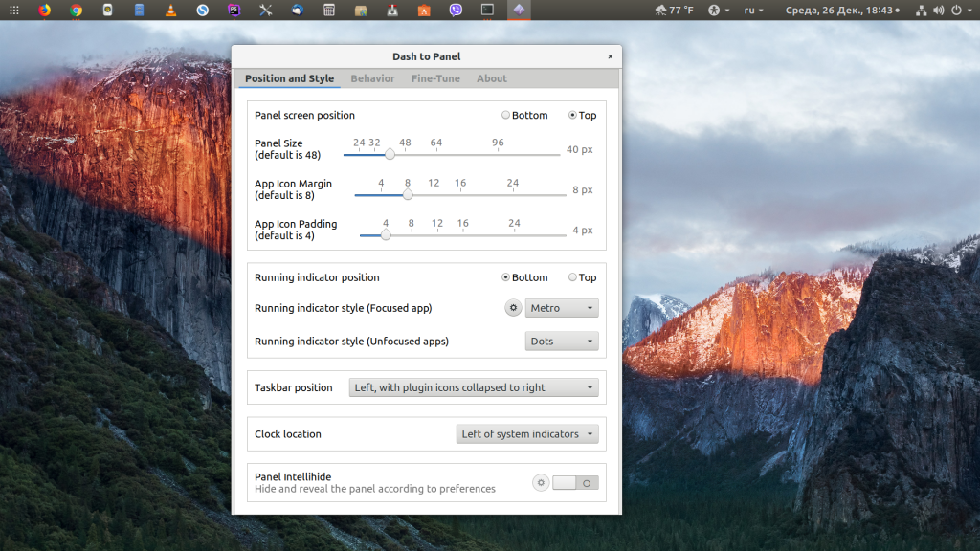Viewport: 980px width, 551px height.
Task: Show applications grid menu
Action: point(12,11)
